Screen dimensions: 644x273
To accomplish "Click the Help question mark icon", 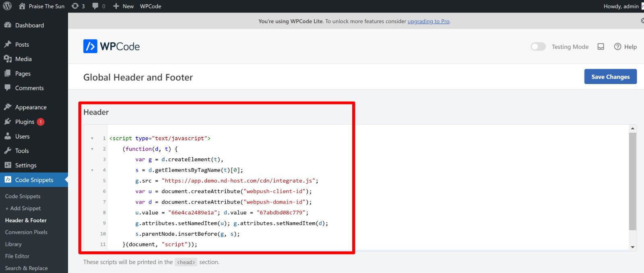I will tap(617, 47).
